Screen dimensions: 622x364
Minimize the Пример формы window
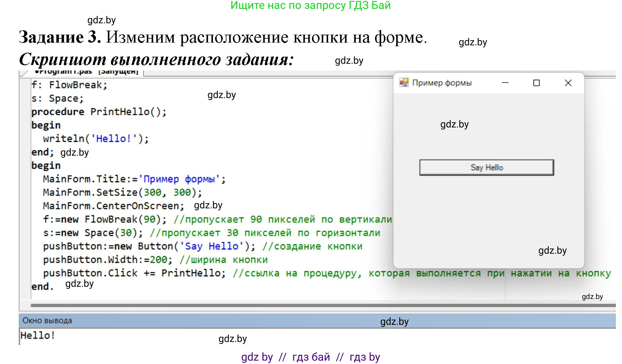pos(505,83)
